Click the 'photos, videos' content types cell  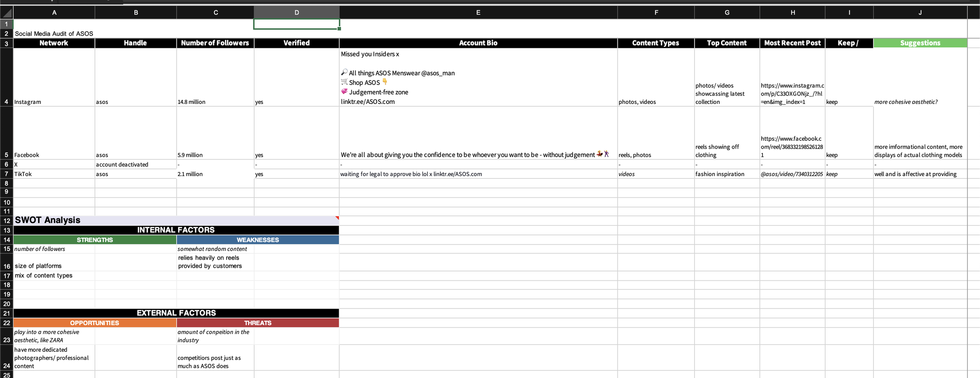pos(656,77)
